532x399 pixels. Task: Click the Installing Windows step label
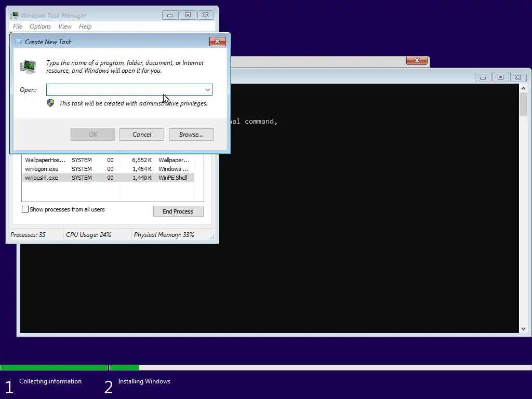coord(144,381)
